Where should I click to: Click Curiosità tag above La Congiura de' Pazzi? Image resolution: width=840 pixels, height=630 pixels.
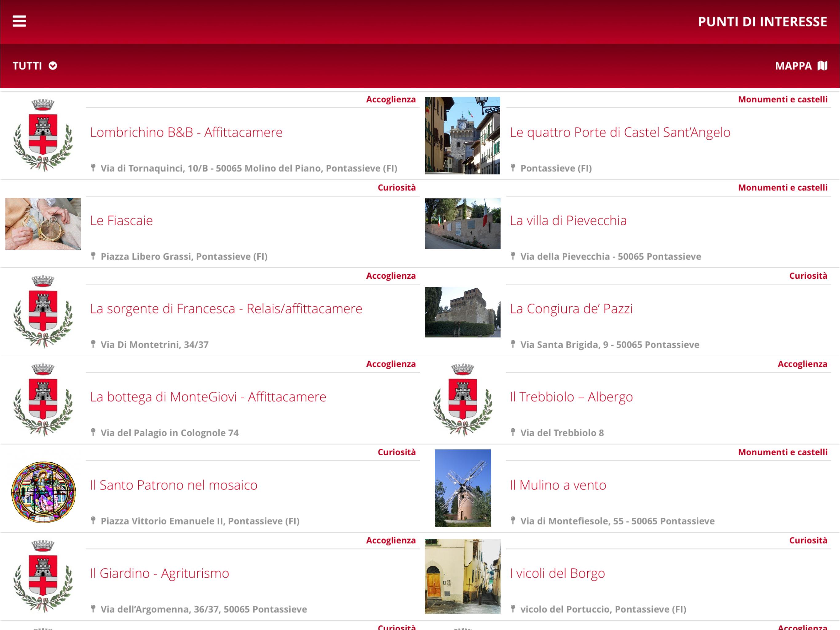[808, 276]
